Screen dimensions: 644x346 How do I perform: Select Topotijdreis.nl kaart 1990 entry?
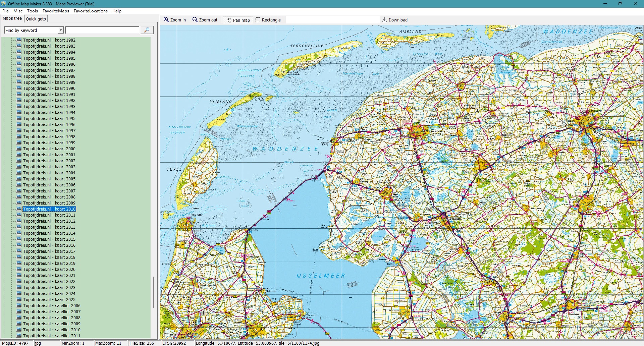click(x=49, y=88)
